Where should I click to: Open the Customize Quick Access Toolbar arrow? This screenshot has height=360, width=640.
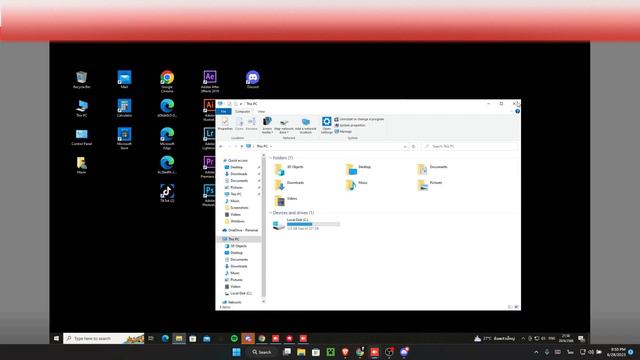pos(241,104)
